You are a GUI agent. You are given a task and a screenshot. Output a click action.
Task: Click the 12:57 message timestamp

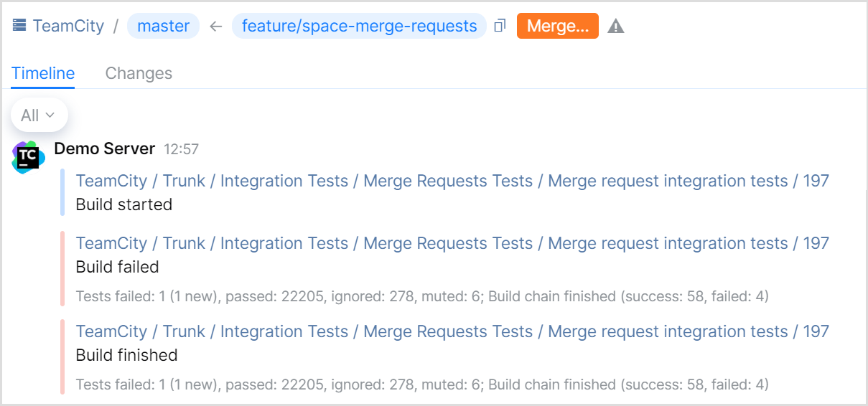click(181, 149)
